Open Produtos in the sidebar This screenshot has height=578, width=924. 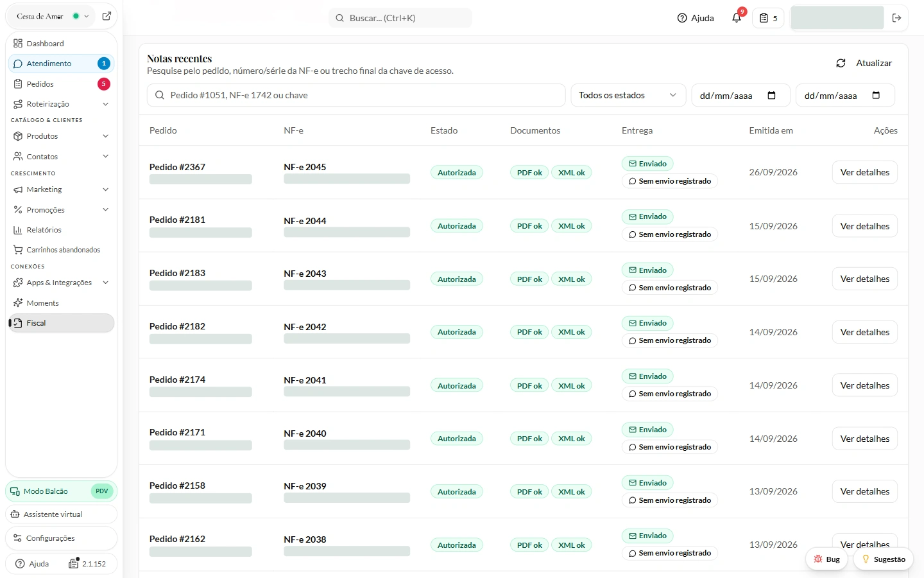click(42, 136)
